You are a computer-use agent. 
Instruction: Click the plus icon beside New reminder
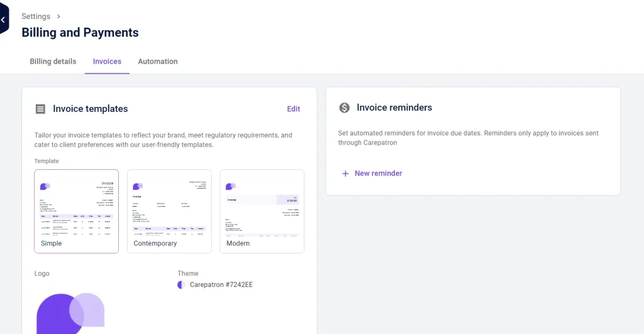coord(345,174)
